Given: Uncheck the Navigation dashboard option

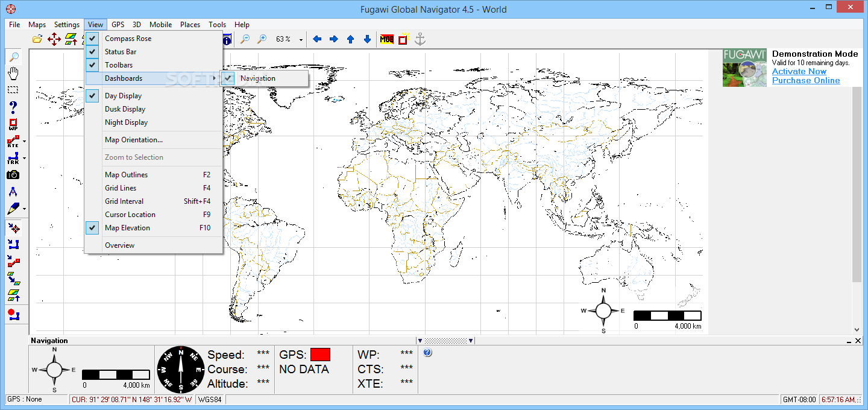Looking at the screenshot, I should pyautogui.click(x=265, y=78).
